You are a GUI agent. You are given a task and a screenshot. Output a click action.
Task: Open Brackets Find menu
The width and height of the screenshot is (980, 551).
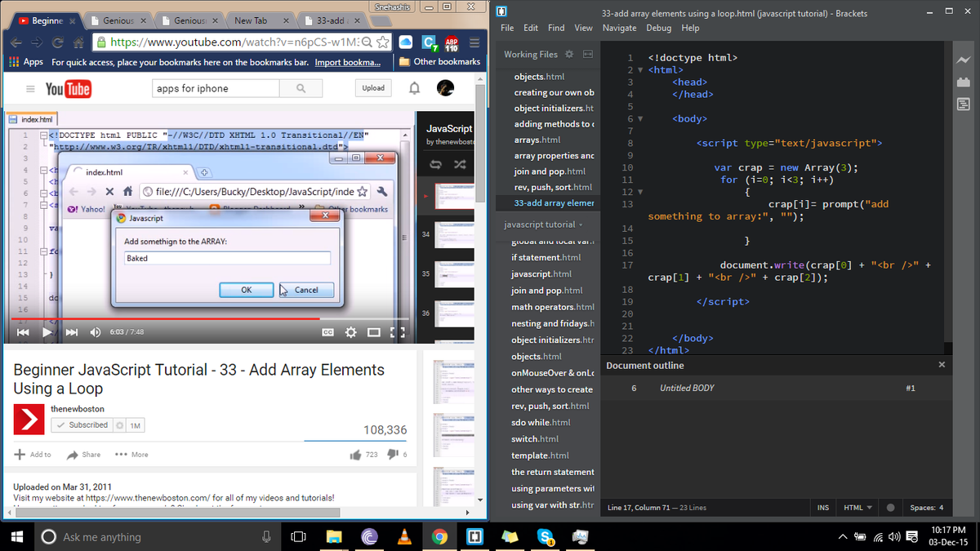[x=556, y=28]
